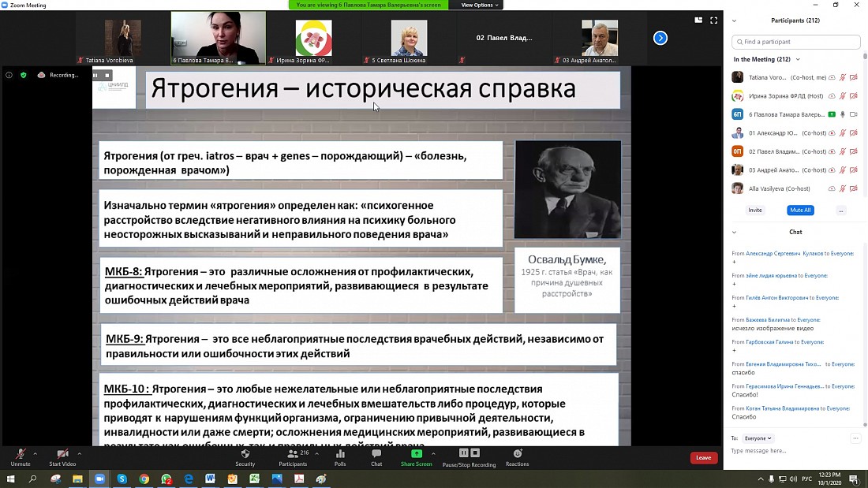Image resolution: width=868 pixels, height=488 pixels.
Task: Open Google Chrome from the taskbar
Action: (144, 479)
